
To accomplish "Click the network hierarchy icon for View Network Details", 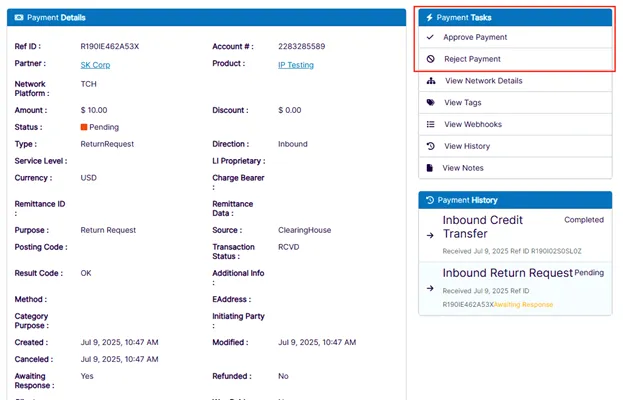I will 431,81.
